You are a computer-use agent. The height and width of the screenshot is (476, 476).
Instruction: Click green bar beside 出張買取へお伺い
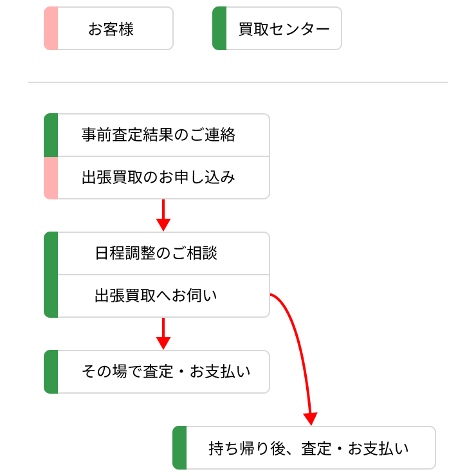[x=51, y=296]
